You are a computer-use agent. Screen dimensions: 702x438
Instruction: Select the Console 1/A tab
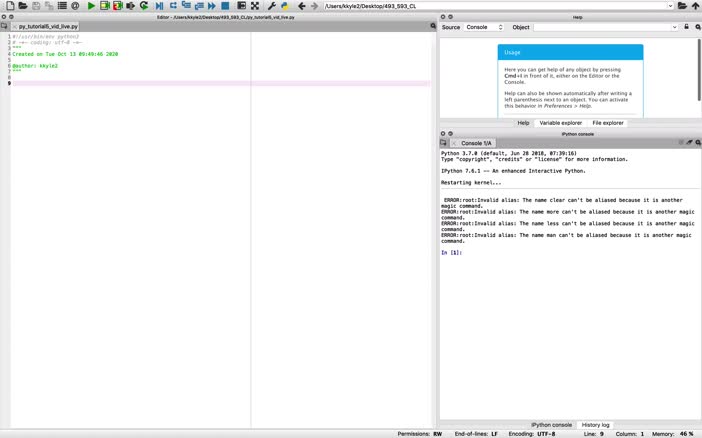pyautogui.click(x=476, y=143)
